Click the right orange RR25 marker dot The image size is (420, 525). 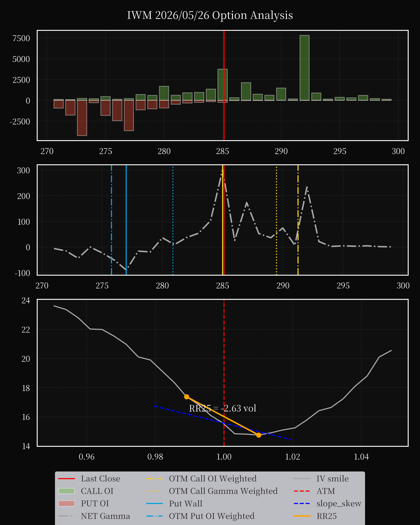click(x=259, y=435)
